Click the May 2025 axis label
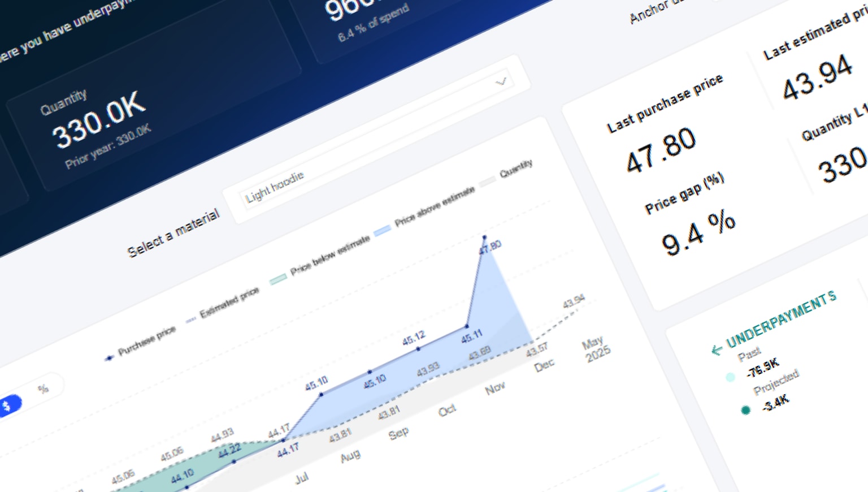The width and height of the screenshot is (868, 492). (x=595, y=349)
